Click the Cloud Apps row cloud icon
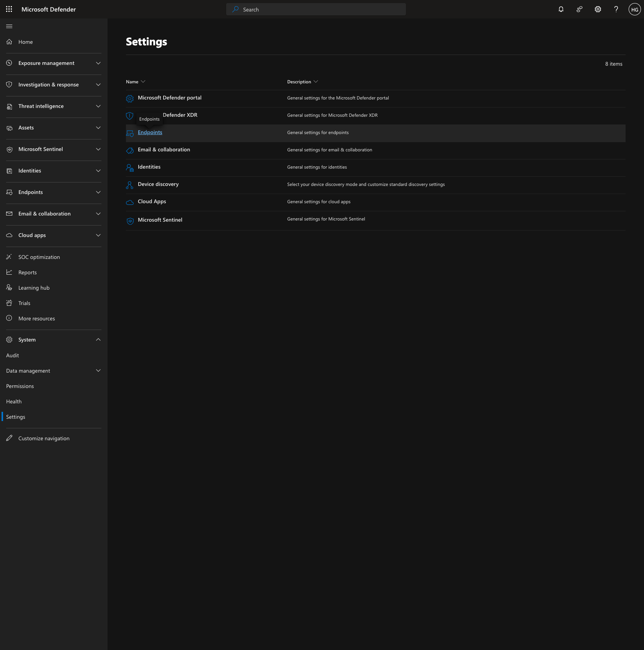The width and height of the screenshot is (644, 650). tap(130, 202)
